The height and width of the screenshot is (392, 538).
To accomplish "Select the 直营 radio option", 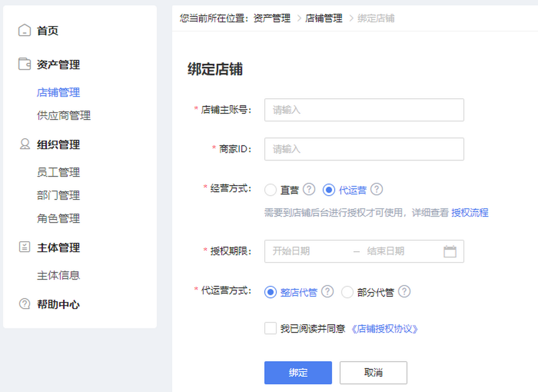I will coord(270,189).
